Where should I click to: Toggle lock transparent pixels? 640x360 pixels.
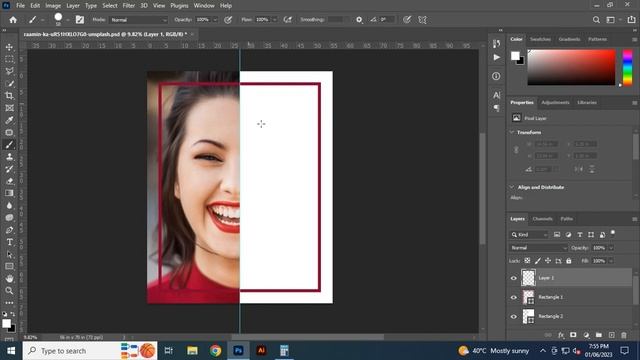coord(527,261)
